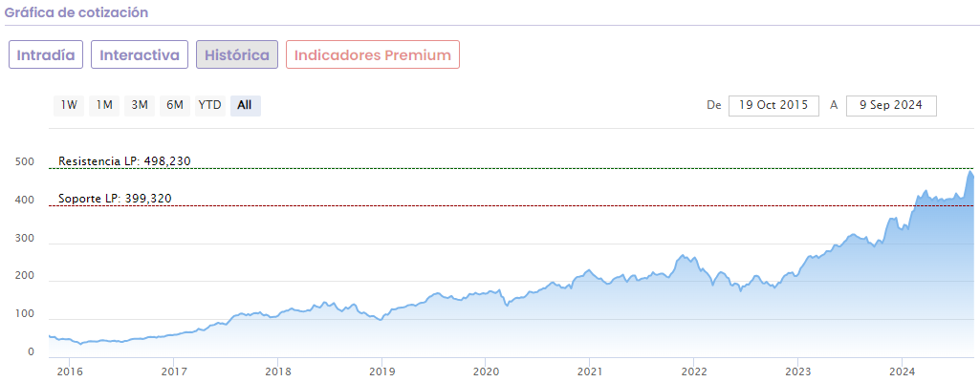Click the Soporte LP 399,320 label

pyautogui.click(x=115, y=199)
